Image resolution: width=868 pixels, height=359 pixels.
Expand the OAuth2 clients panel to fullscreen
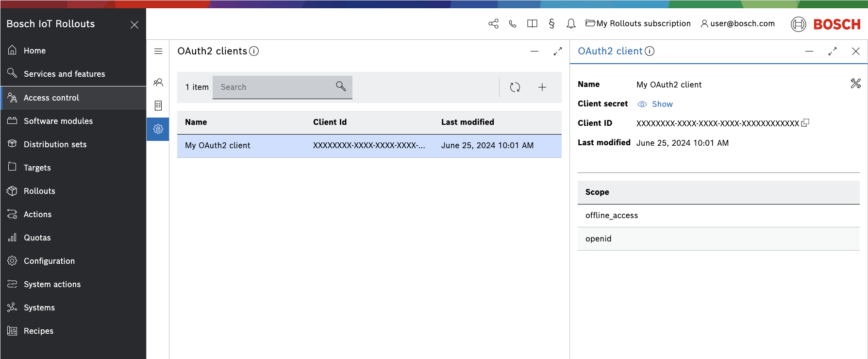point(557,51)
